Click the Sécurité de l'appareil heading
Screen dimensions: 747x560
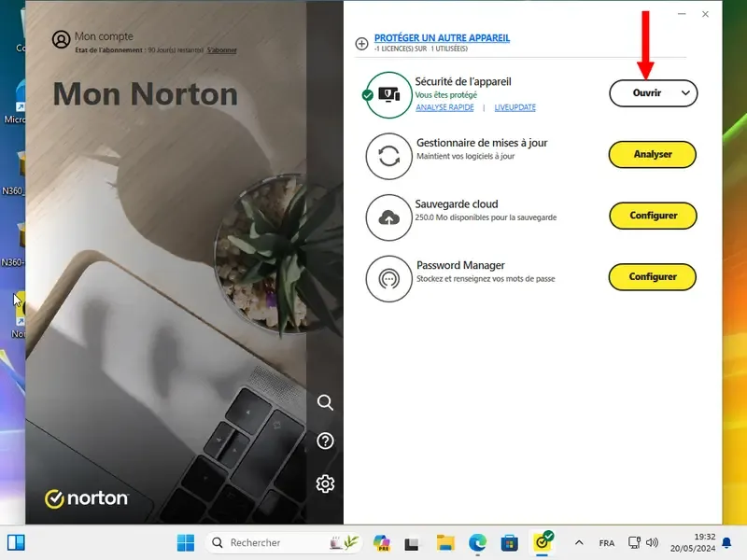[x=463, y=81]
